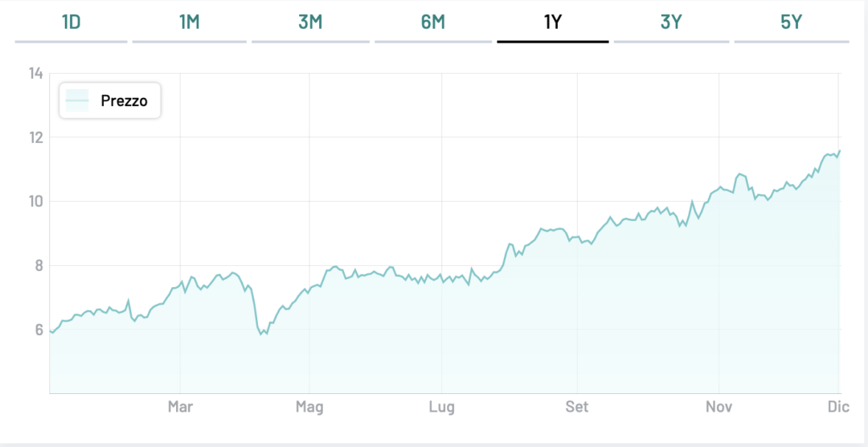
Task: Click the Mar label on the x-axis
Action: (180, 407)
